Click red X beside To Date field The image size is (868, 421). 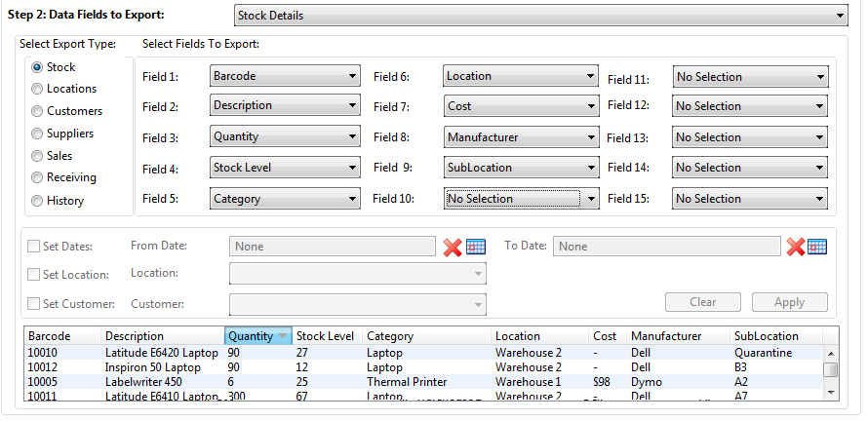[796, 248]
